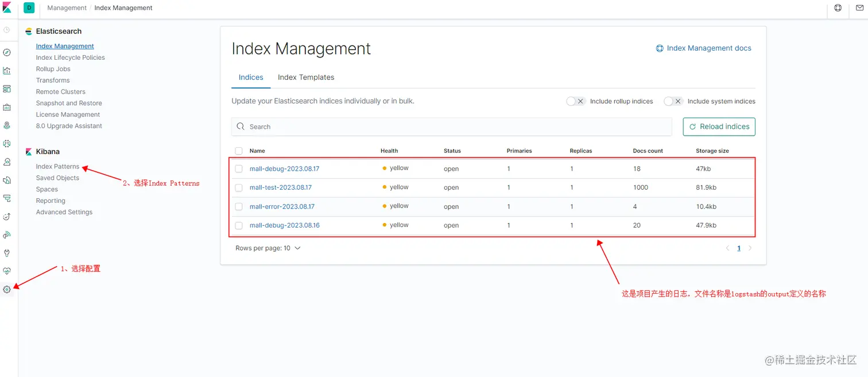Open Machine Learning icon in sidebar

(x=7, y=144)
